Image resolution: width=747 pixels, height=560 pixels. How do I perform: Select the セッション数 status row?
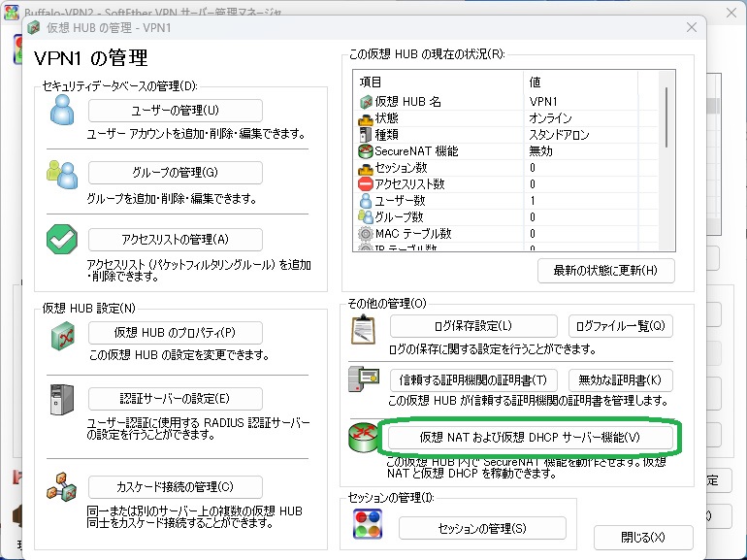click(x=505, y=168)
